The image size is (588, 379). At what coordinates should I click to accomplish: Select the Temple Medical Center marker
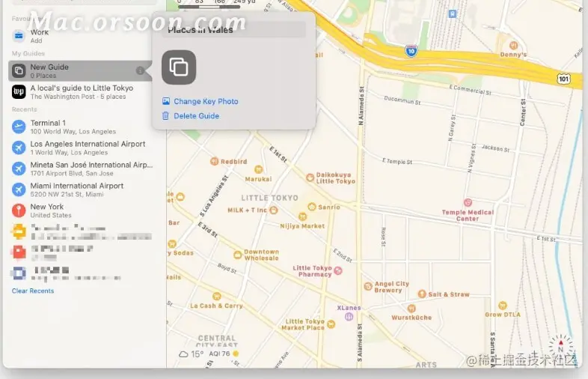click(x=468, y=202)
